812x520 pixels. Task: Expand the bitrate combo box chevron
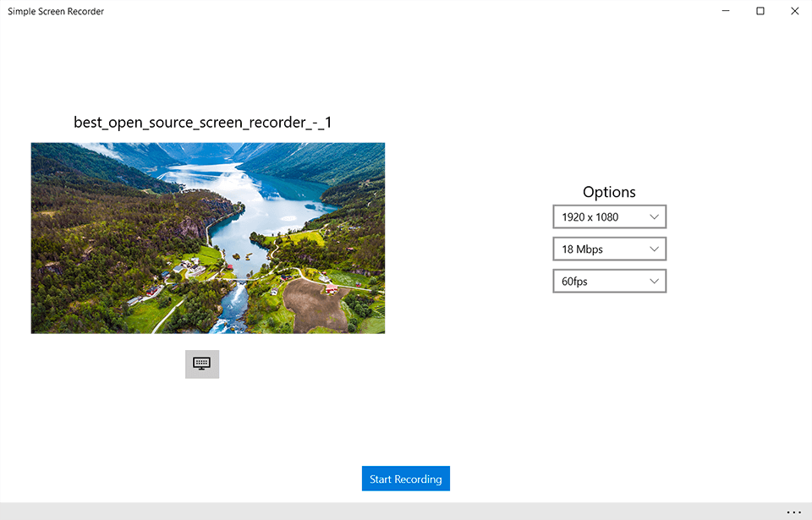654,249
